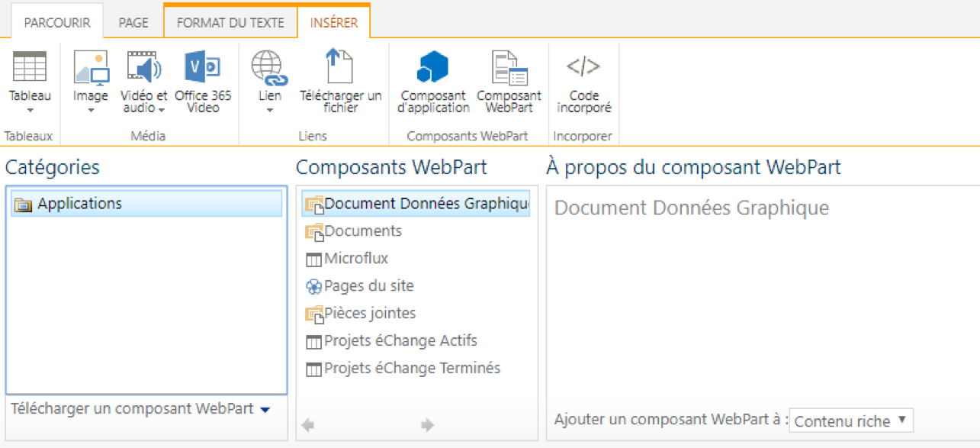Open the FORMAT DU TEXTE tab
The height and width of the screenshot is (448, 980).
tap(230, 22)
